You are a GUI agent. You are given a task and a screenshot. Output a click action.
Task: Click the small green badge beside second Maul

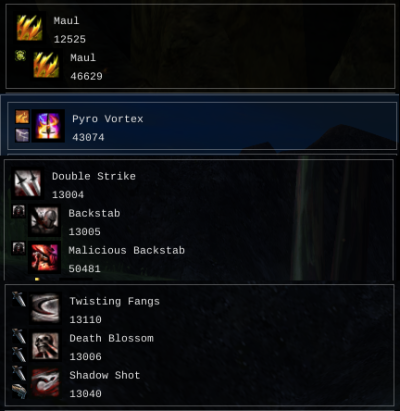point(20,55)
